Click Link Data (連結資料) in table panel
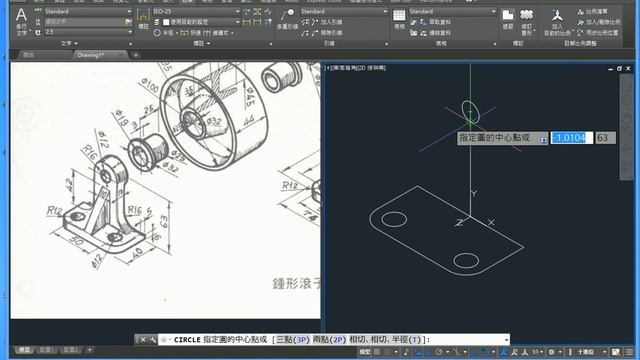 coord(435,33)
